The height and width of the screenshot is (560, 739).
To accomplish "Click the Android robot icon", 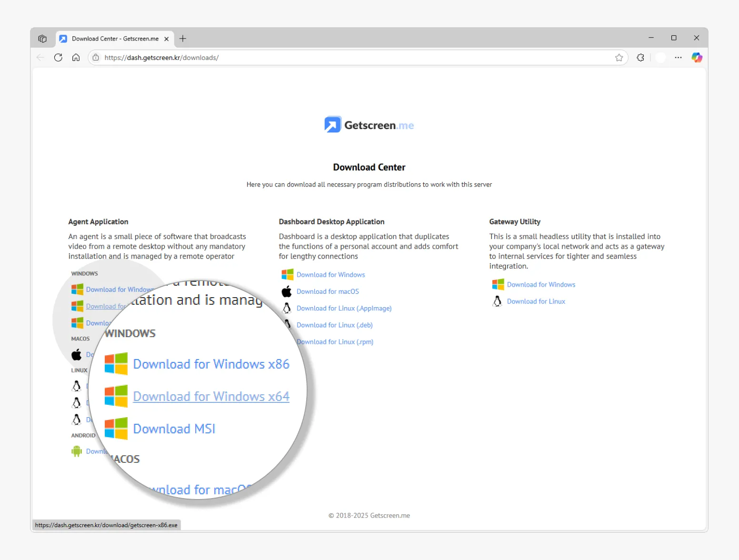I will (x=77, y=451).
